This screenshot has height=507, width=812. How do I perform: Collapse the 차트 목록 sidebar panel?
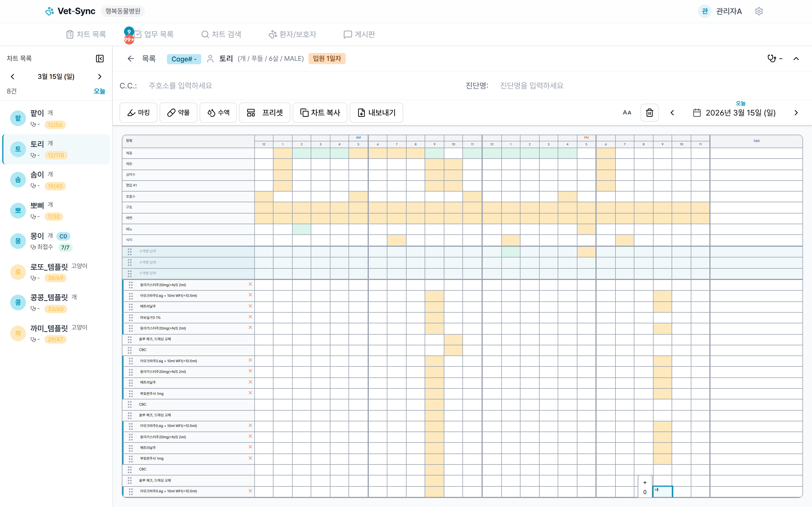coord(100,58)
